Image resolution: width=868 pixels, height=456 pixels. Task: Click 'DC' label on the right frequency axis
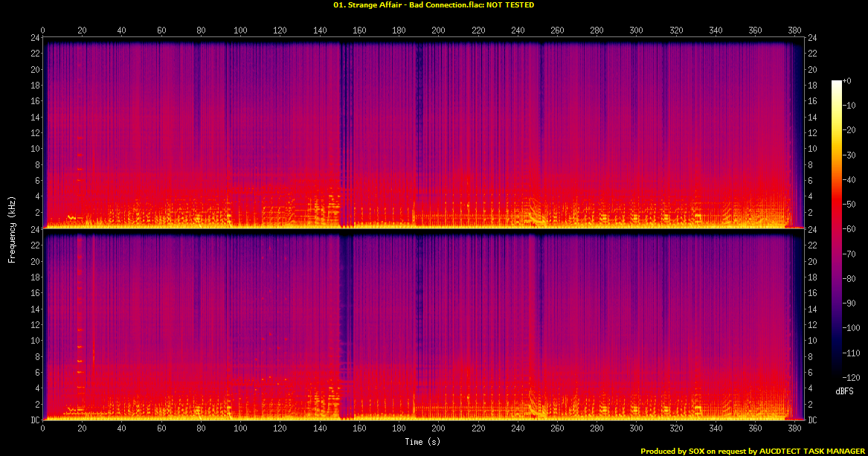(812, 420)
